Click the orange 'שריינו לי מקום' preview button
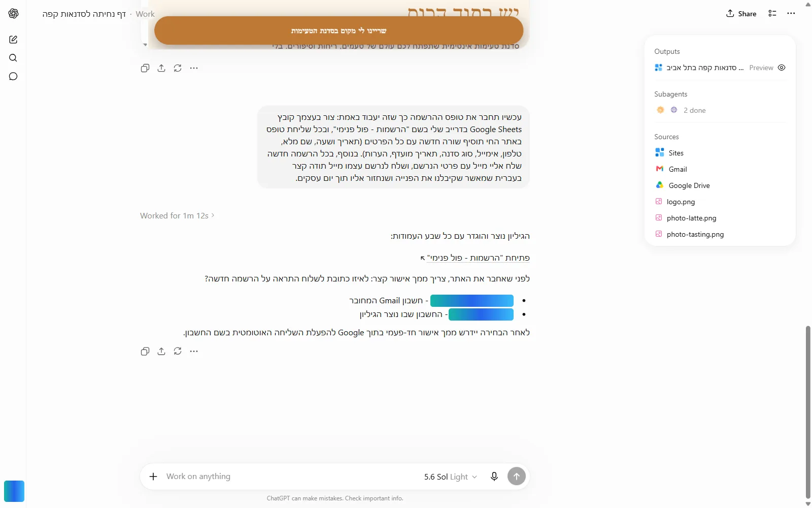The height and width of the screenshot is (508, 812). pos(339,30)
